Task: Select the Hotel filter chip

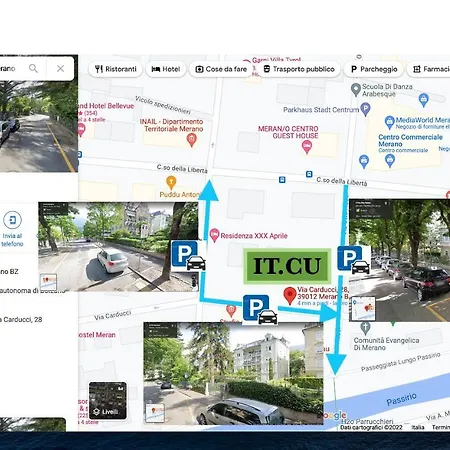Action: click(x=166, y=69)
